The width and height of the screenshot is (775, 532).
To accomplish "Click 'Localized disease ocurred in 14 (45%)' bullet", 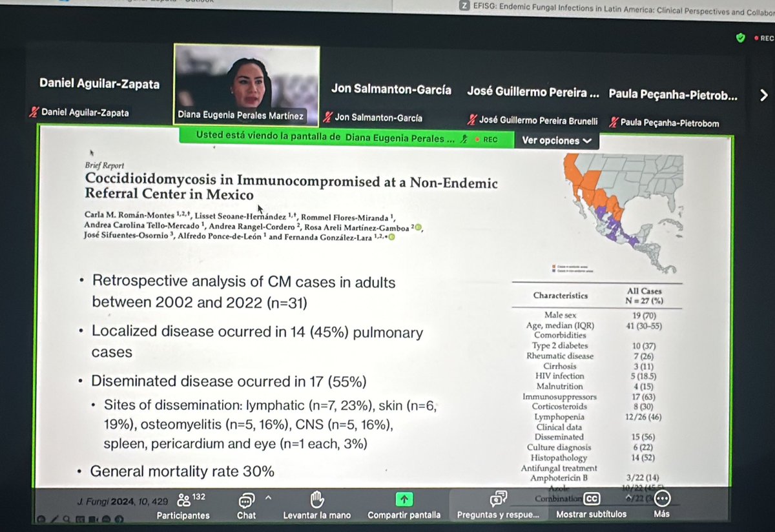I will [x=258, y=342].
